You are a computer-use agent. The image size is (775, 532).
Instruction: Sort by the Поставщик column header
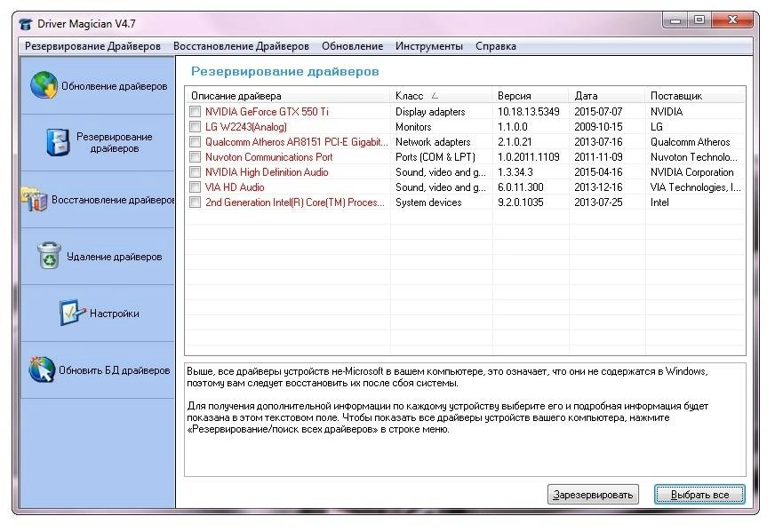coord(695,96)
